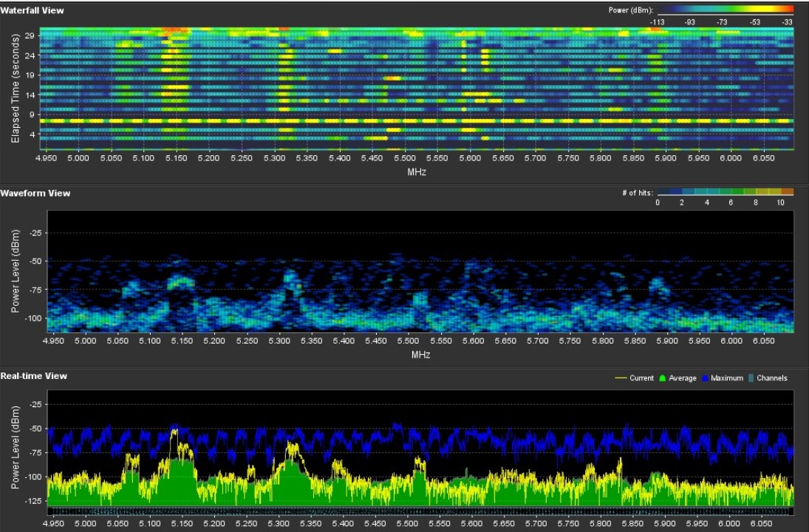Select the Waterfall View panel title

(32, 10)
